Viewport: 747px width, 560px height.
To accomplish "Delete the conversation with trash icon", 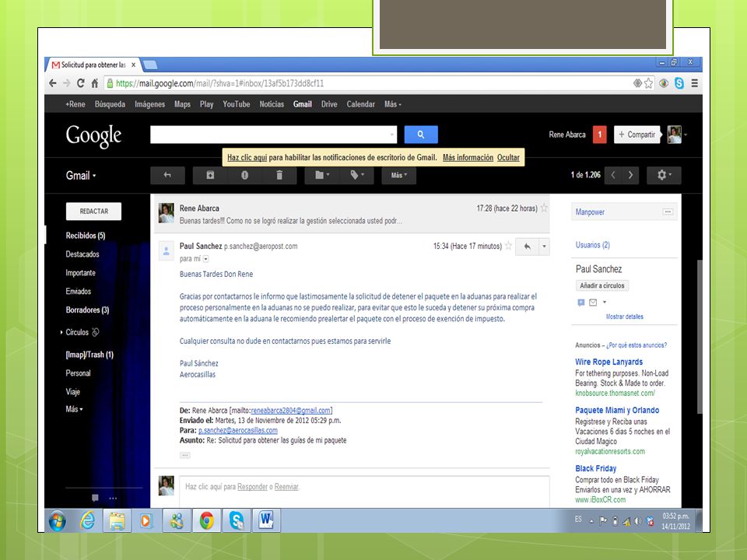I will pyautogui.click(x=279, y=175).
